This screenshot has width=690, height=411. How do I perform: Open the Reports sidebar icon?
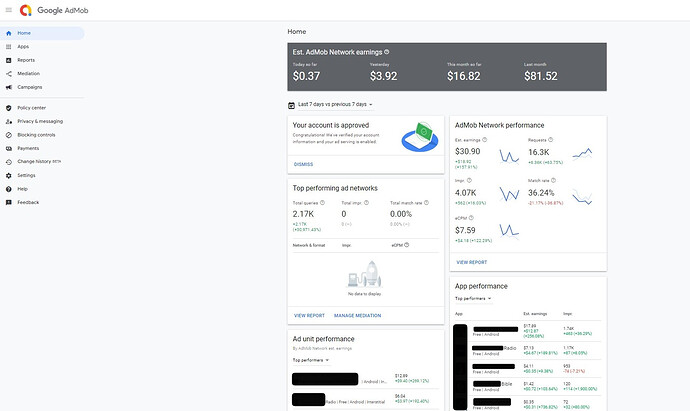pos(8,60)
